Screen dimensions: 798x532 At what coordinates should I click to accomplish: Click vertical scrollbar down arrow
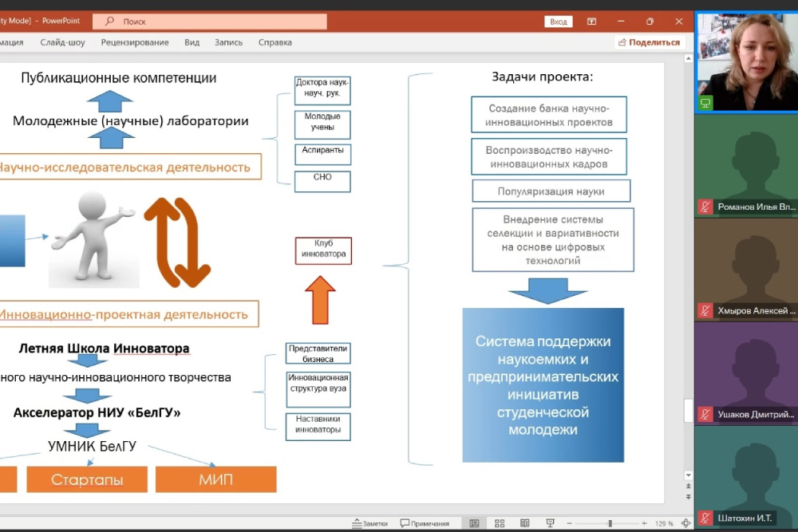tap(688, 475)
